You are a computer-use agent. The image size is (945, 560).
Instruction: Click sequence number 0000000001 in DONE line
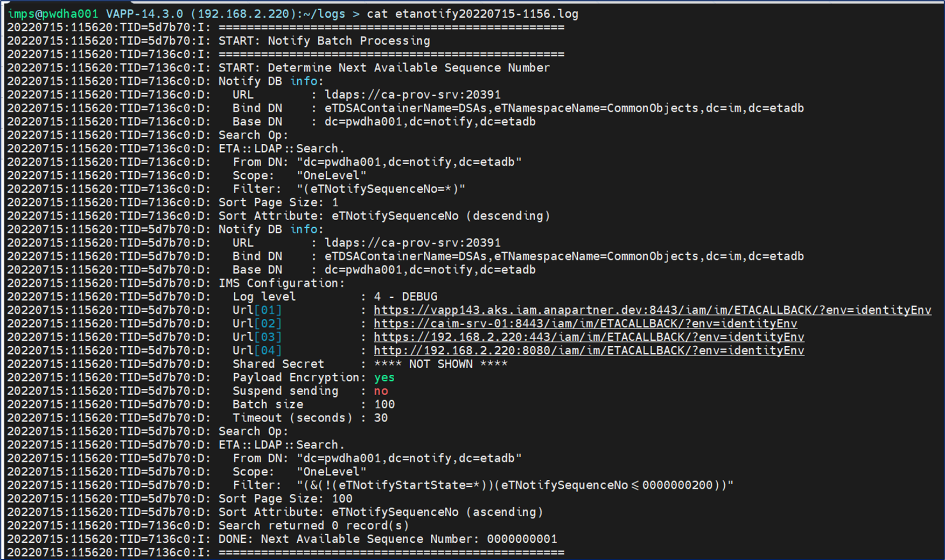(522, 539)
